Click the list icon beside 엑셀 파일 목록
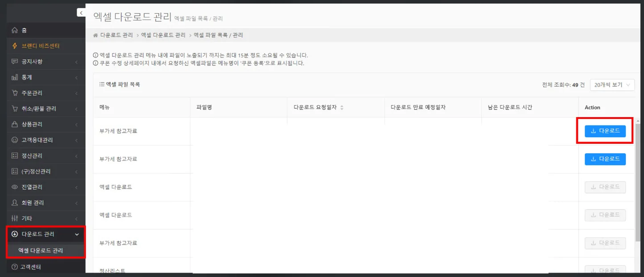 (102, 84)
